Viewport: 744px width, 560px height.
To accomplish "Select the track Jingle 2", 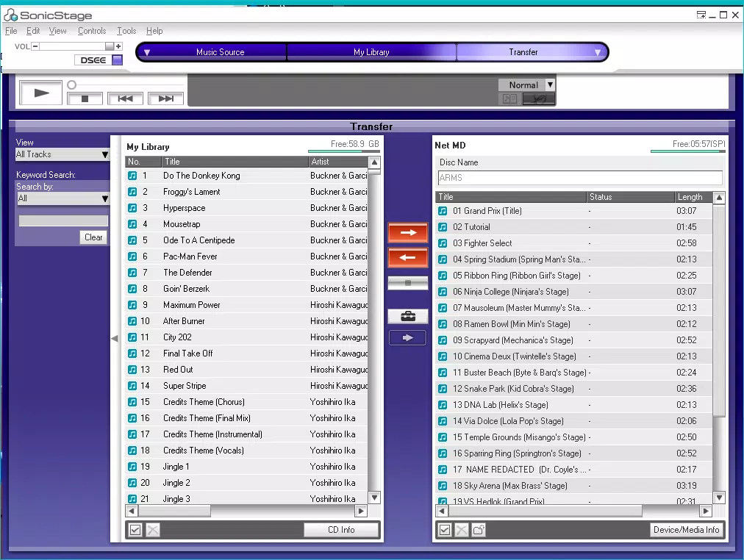I will coord(246,483).
